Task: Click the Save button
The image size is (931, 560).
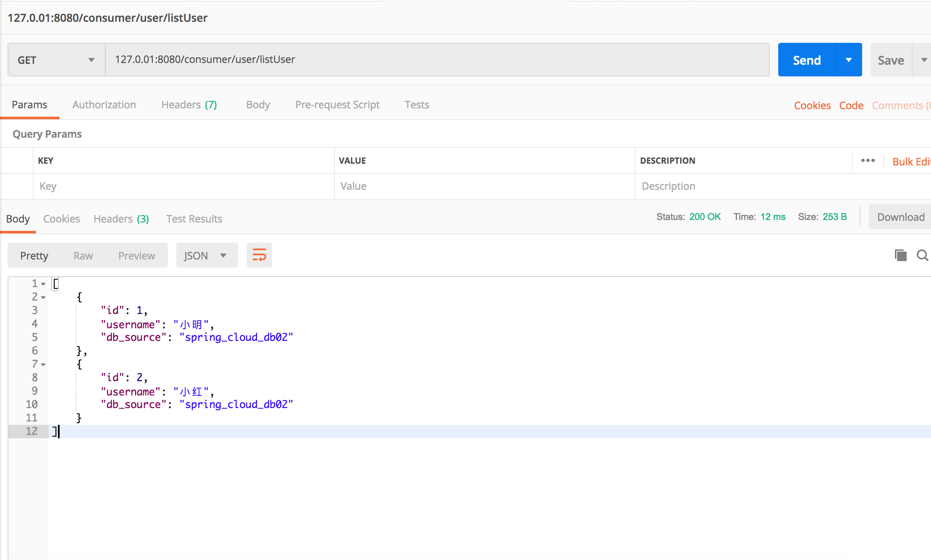Action: [x=891, y=60]
